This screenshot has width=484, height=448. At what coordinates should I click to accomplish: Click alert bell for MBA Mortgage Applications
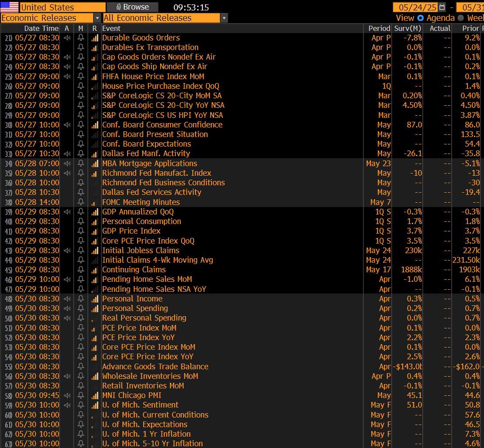81,163
